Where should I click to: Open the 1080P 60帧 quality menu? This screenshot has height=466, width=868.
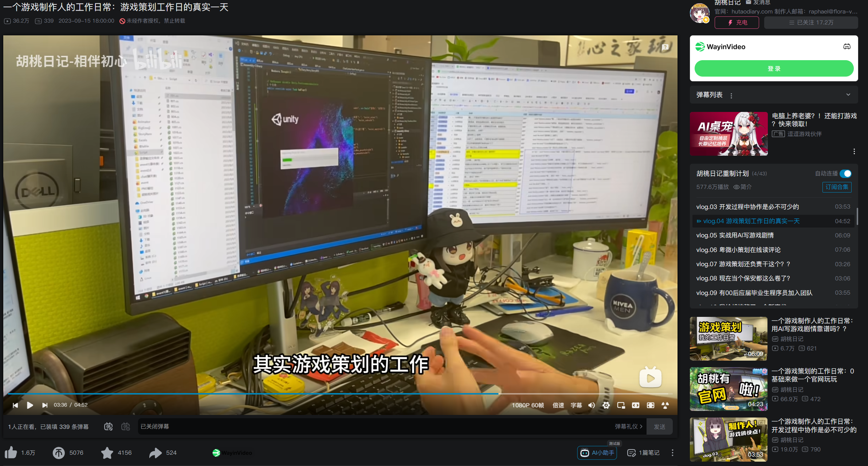coord(528,405)
